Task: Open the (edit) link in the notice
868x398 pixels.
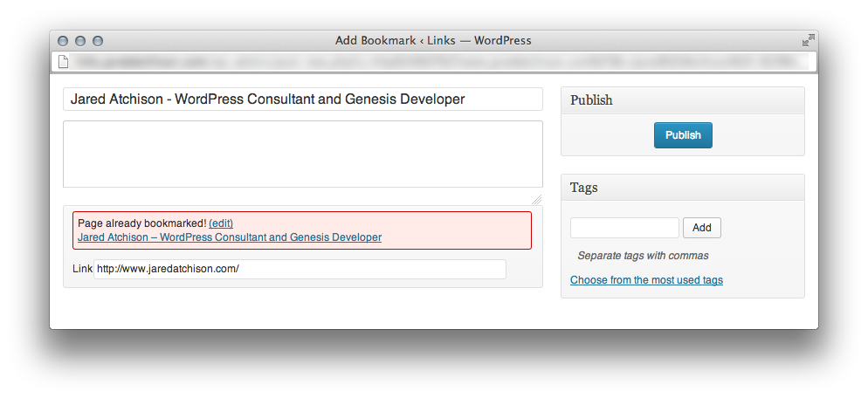Action: point(221,223)
